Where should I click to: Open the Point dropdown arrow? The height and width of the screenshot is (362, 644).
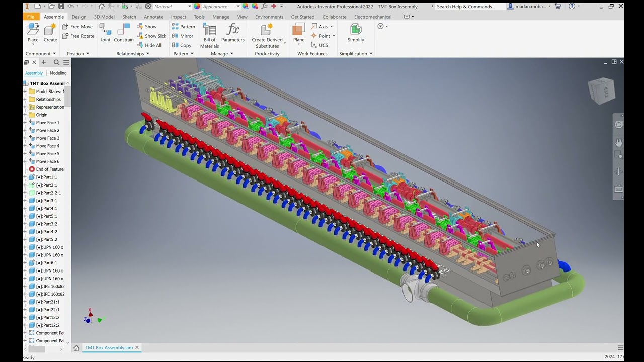click(x=334, y=36)
